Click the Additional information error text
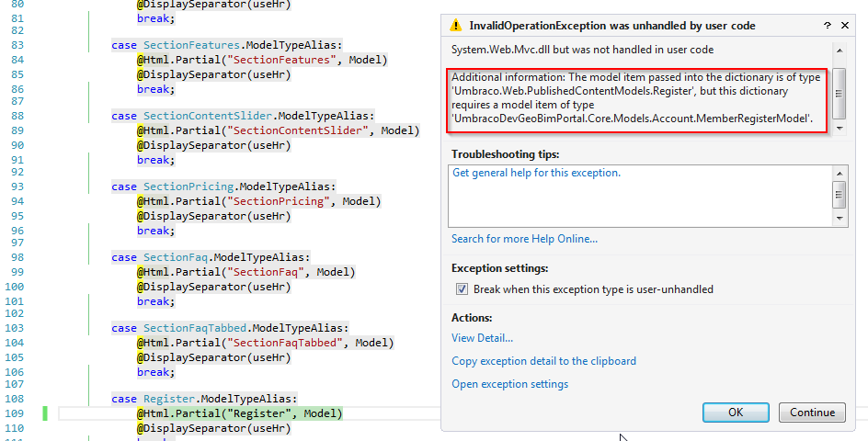This screenshot has width=868, height=441. [636, 98]
